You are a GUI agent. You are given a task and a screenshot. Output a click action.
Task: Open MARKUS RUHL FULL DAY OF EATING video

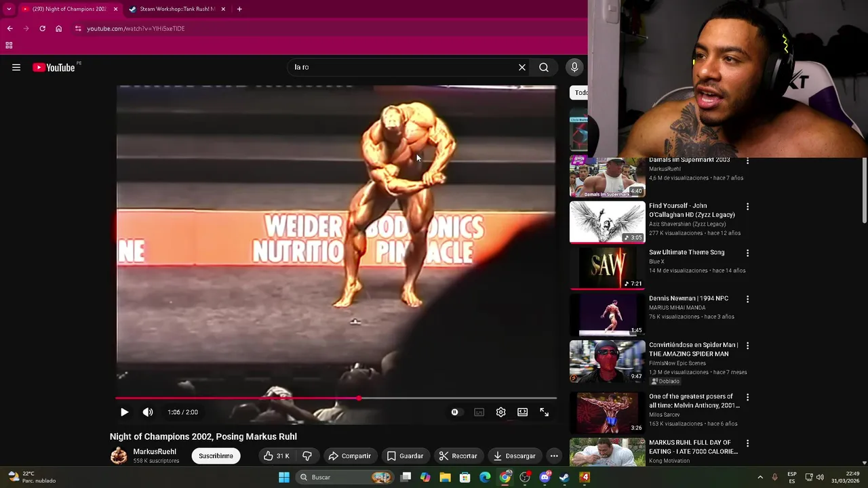pos(607,452)
